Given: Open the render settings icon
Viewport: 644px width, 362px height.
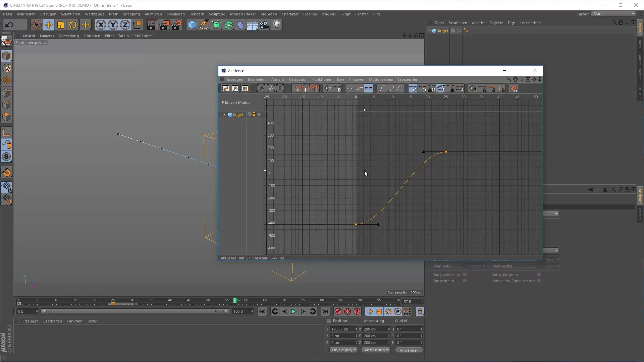Looking at the screenshot, I should click(x=177, y=25).
